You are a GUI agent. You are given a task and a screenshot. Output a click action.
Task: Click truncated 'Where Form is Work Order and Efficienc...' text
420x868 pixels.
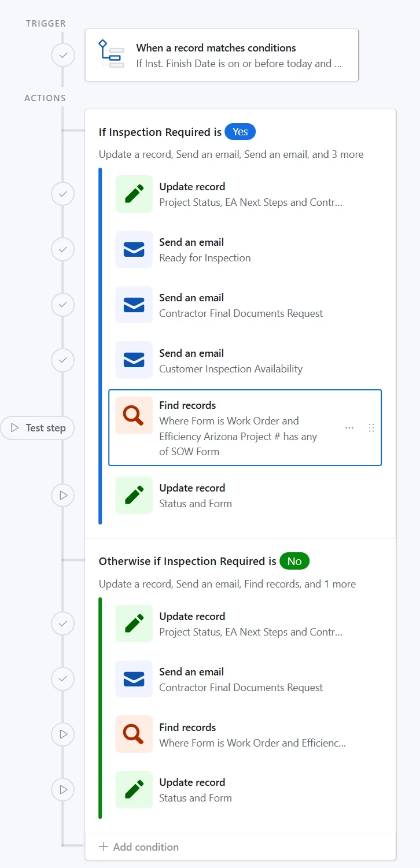click(x=253, y=743)
